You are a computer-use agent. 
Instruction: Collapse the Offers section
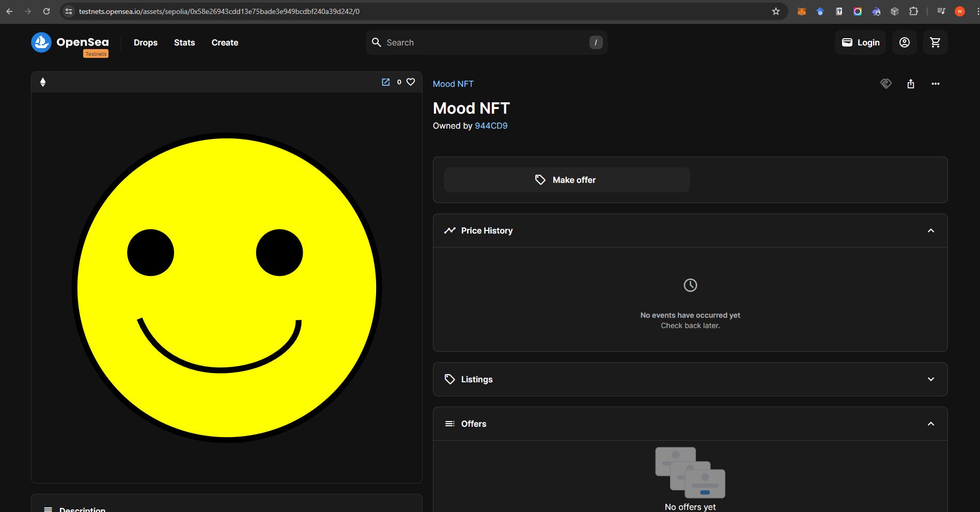pyautogui.click(x=930, y=424)
